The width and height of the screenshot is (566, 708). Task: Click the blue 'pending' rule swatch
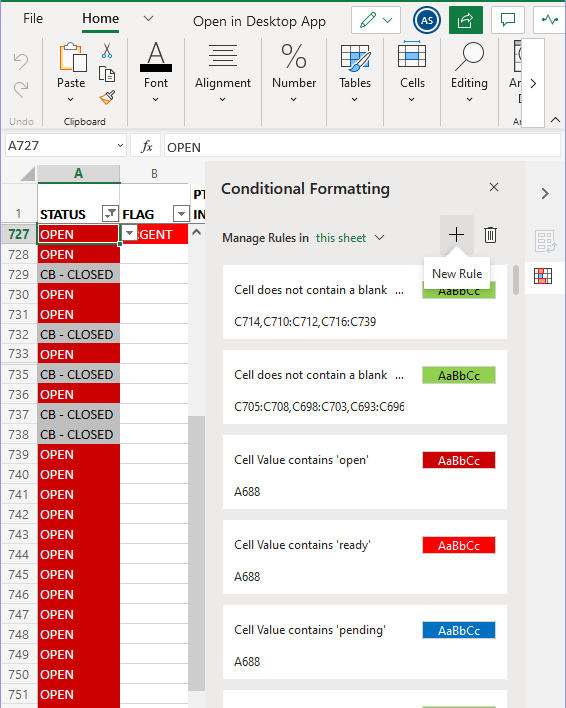[x=459, y=630]
